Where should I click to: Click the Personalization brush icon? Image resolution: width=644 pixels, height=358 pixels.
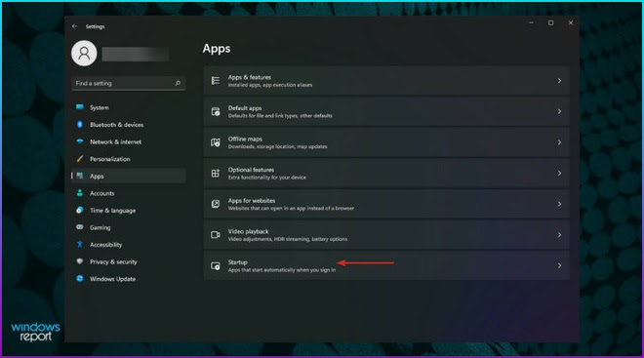[80, 158]
